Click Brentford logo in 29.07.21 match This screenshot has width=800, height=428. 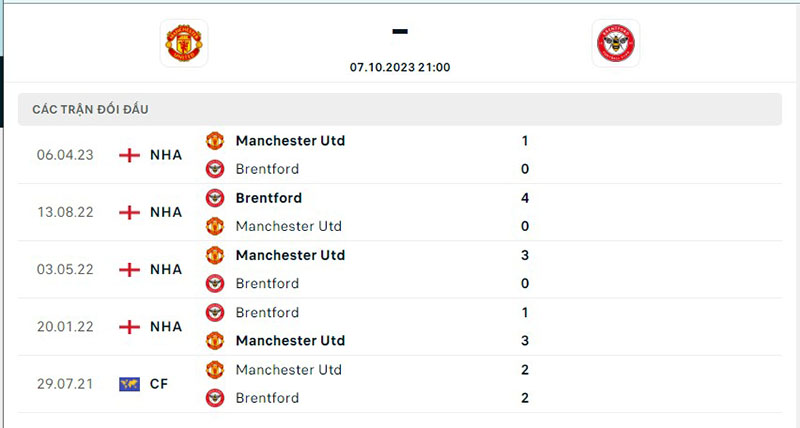[x=215, y=398]
